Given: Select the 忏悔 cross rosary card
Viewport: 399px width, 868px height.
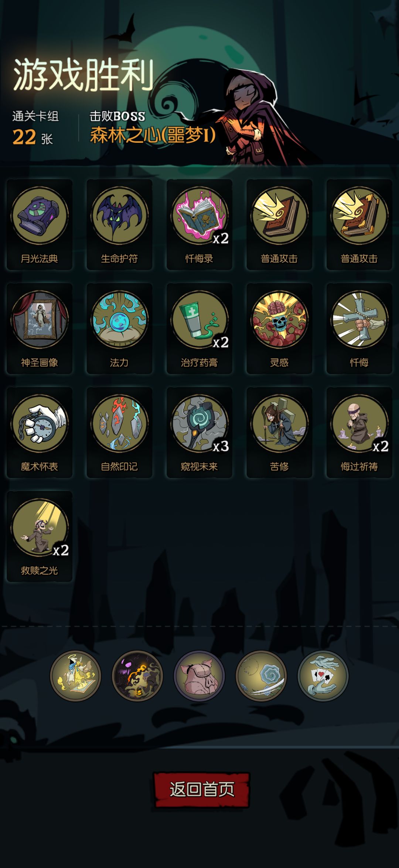Looking at the screenshot, I should point(359,328).
